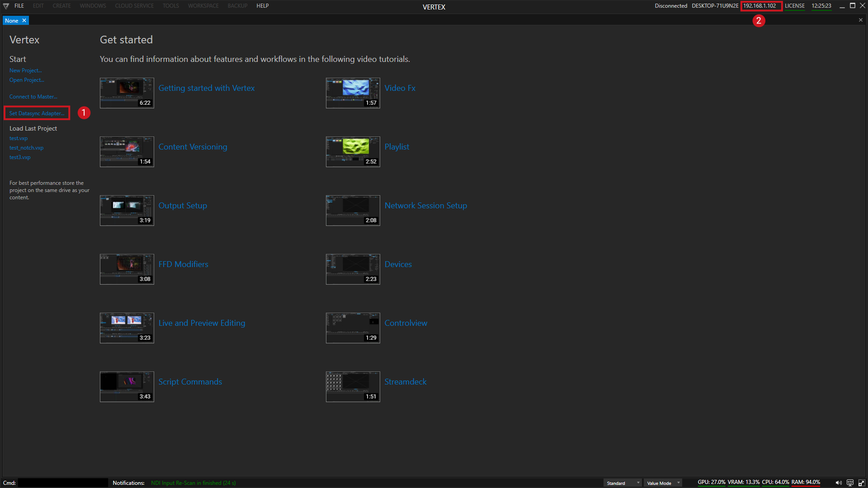Screen dimensions: 868x488
Task: Open Live and Preview Editing tutorial link
Action: pos(202,323)
